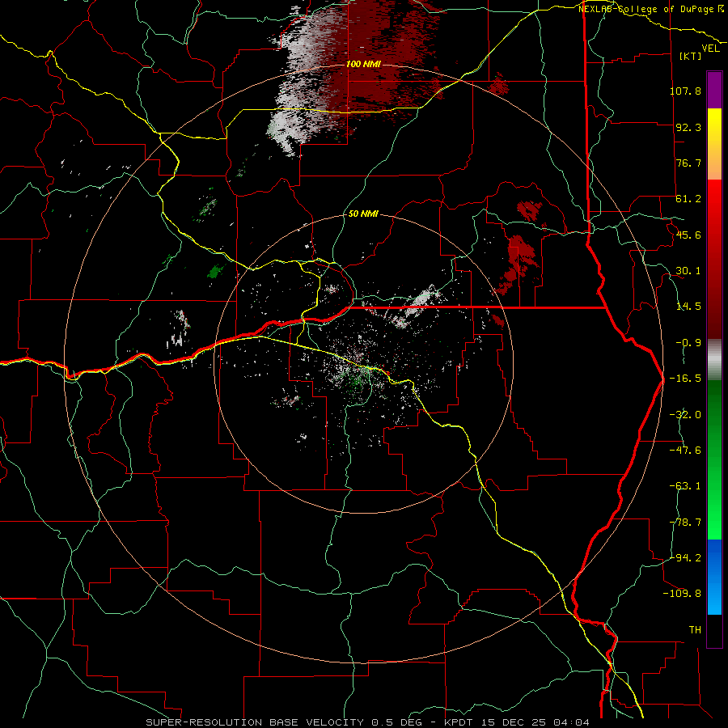This screenshot has height=728, width=728.
Task: Click the 45.6 velocity scale value
Action: coord(688,235)
